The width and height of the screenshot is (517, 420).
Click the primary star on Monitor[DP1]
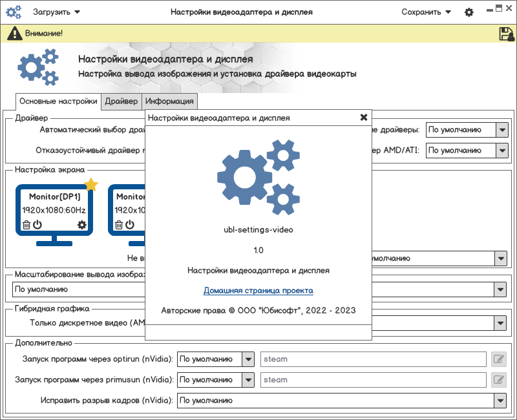[x=91, y=185]
